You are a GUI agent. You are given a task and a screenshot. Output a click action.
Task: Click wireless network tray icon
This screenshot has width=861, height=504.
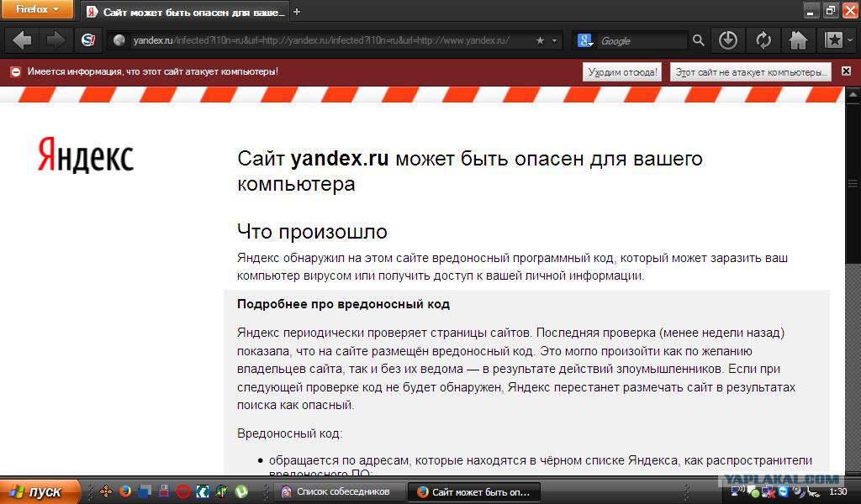coord(737,491)
